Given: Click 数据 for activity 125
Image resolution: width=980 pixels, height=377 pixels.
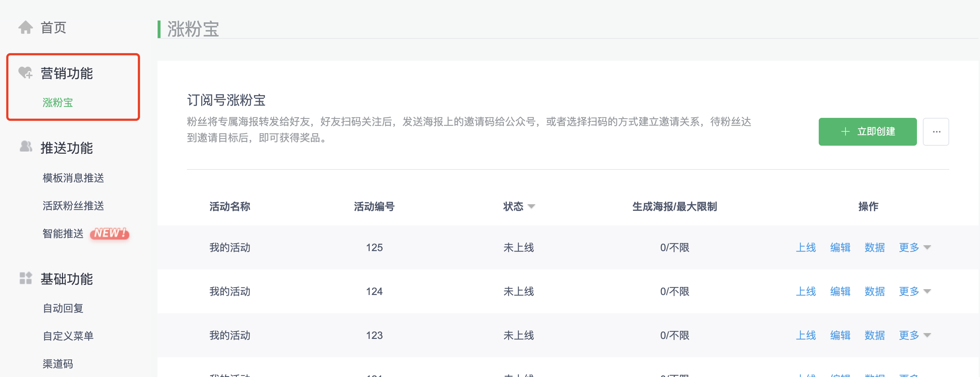Looking at the screenshot, I should pos(874,247).
